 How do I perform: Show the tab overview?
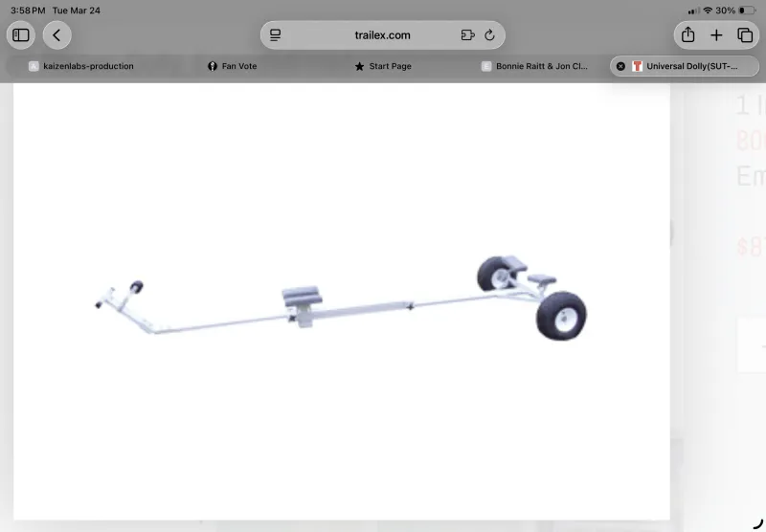point(745,35)
